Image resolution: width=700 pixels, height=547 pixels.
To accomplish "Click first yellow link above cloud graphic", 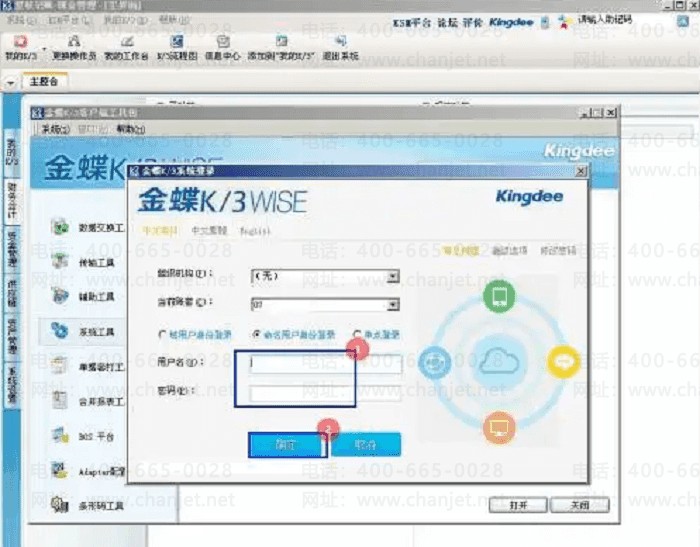I will (460, 251).
